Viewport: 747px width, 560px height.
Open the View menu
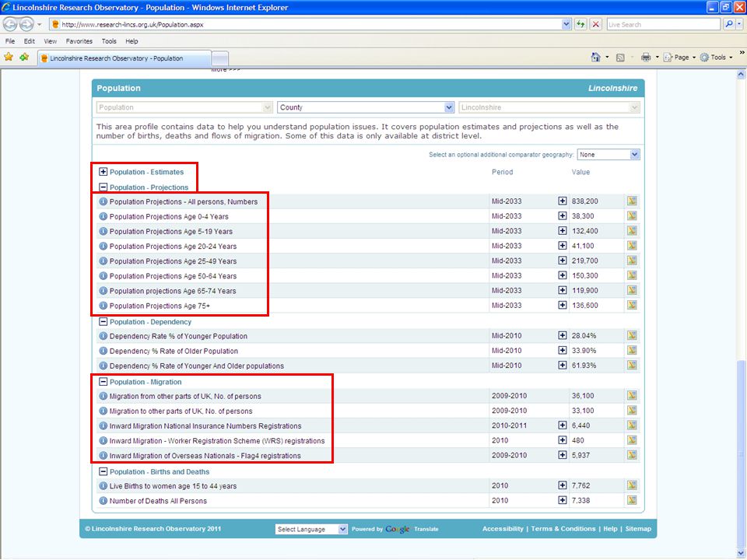[x=50, y=41]
